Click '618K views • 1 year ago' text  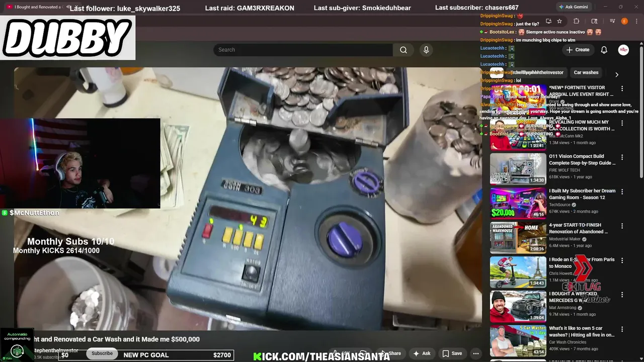point(571,177)
